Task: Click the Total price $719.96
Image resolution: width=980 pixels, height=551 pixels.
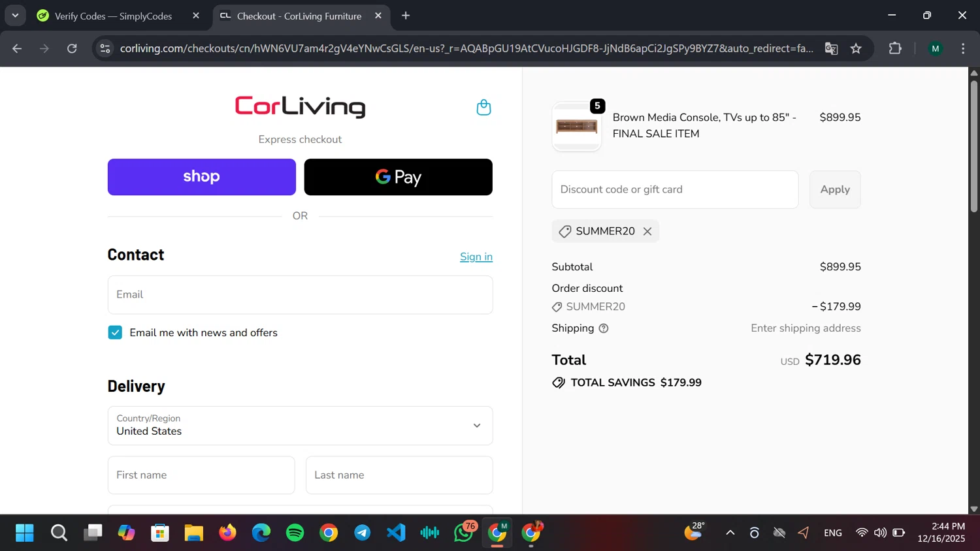Action: pyautogui.click(x=833, y=360)
